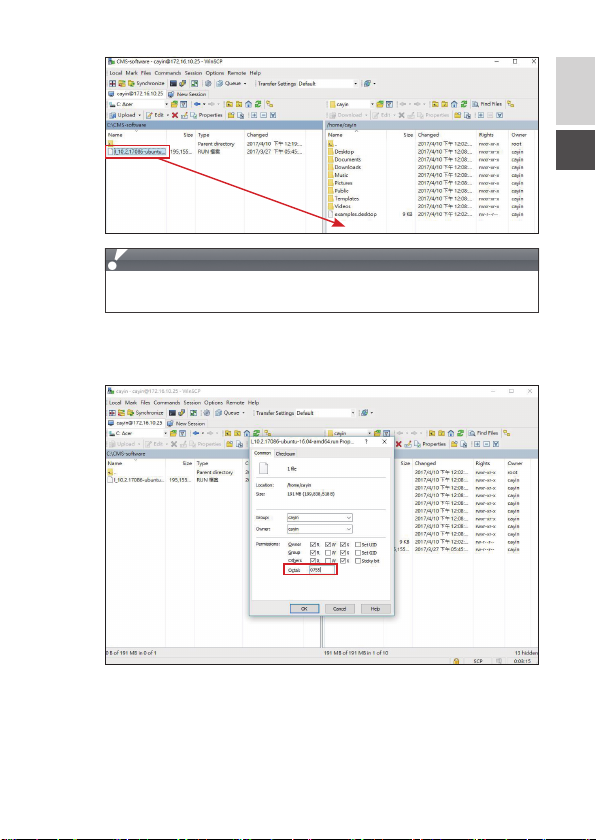Click Cancel in properties dialog
This screenshot has width=596, height=840.
[x=340, y=609]
